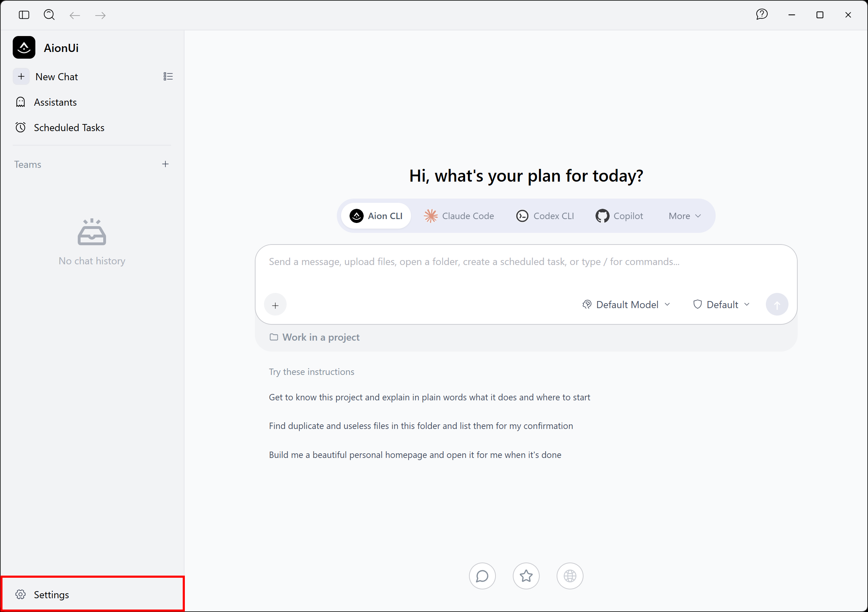The image size is (868, 612).
Task: Open Assistants page
Action: tap(92, 102)
